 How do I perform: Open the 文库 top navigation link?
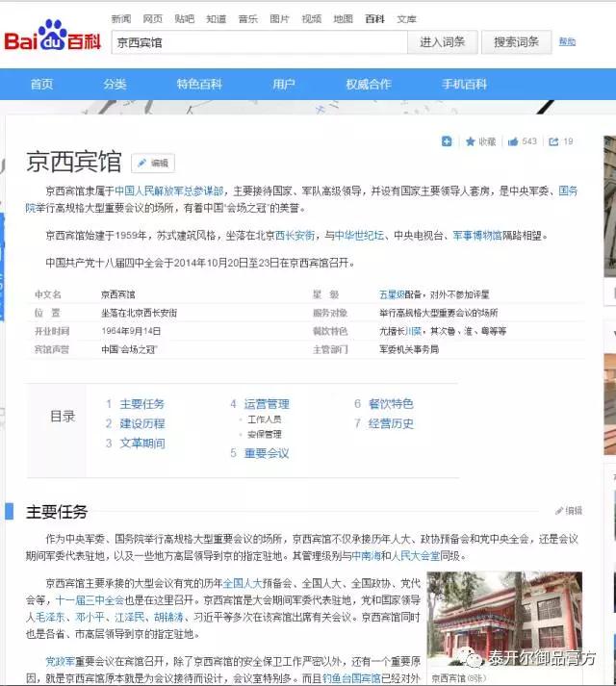[x=406, y=19]
